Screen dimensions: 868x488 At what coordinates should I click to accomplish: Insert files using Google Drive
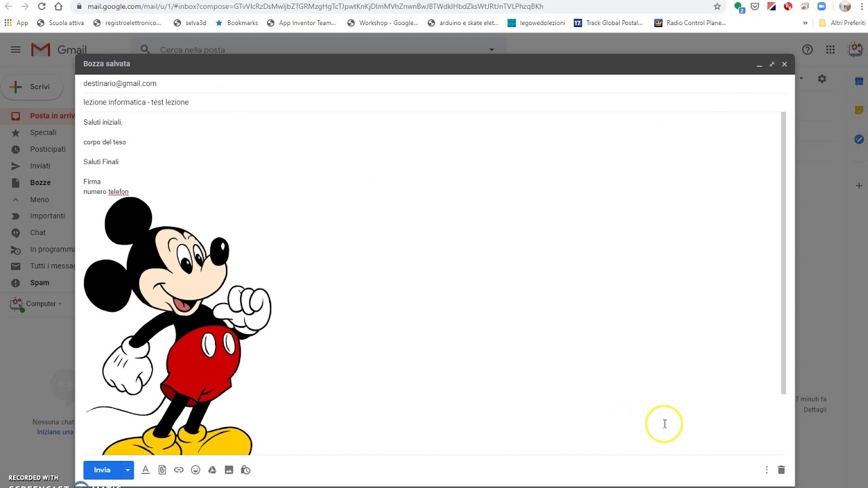[212, 470]
